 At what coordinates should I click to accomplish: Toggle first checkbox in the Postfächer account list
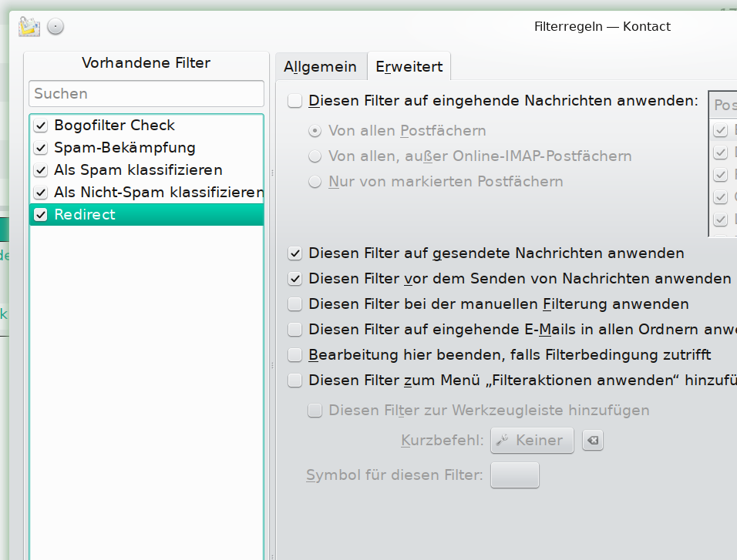[720, 130]
